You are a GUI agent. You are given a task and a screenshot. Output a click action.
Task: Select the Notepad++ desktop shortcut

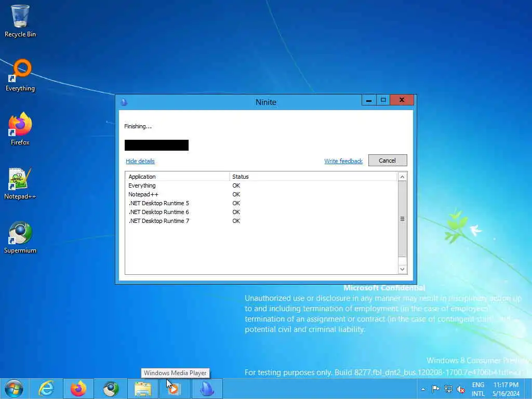pos(20,183)
